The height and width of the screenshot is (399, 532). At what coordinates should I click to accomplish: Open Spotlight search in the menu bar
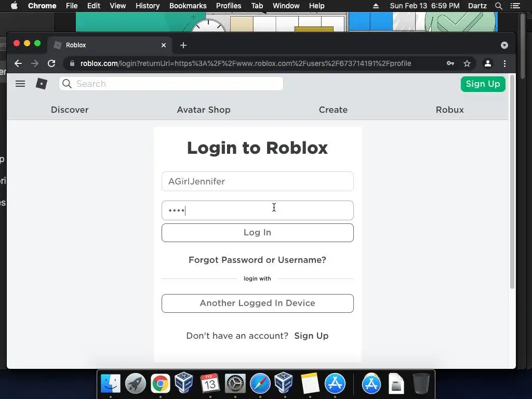coord(498,6)
